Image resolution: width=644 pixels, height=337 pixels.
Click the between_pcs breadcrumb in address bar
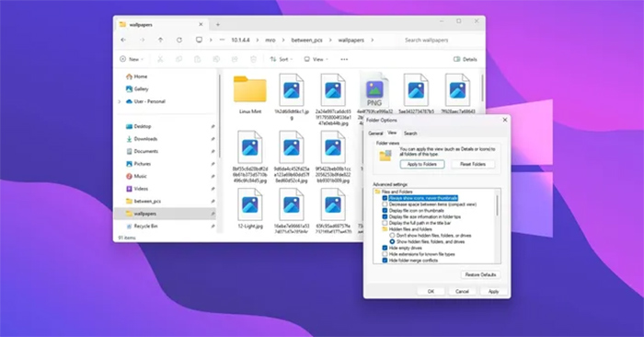click(x=306, y=41)
